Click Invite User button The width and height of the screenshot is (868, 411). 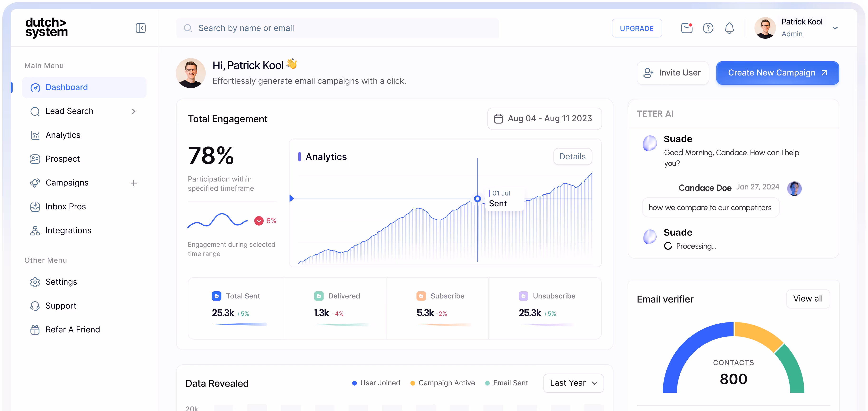tap(672, 73)
